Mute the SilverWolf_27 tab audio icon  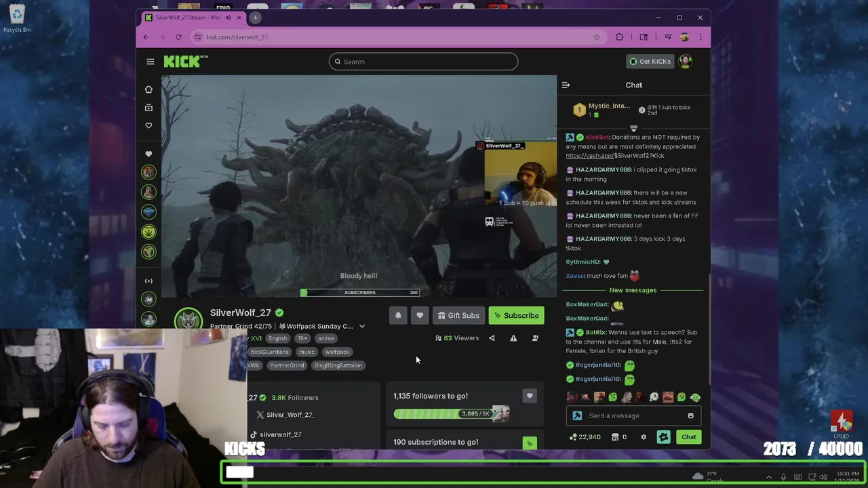tap(229, 18)
